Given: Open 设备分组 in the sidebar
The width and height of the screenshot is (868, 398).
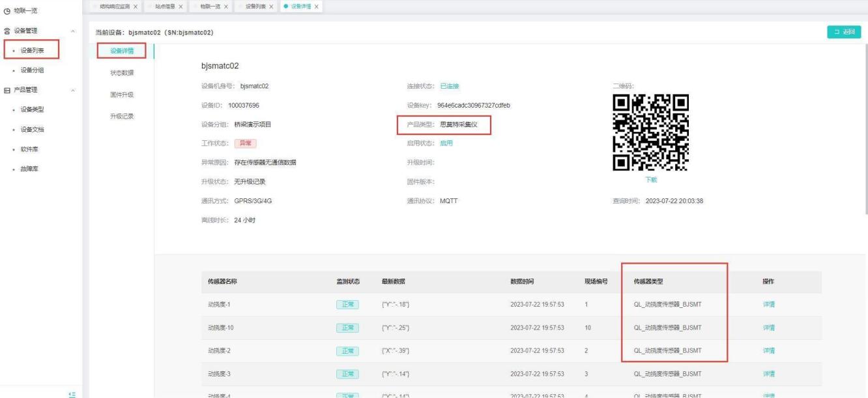Looking at the screenshot, I should click(x=32, y=70).
